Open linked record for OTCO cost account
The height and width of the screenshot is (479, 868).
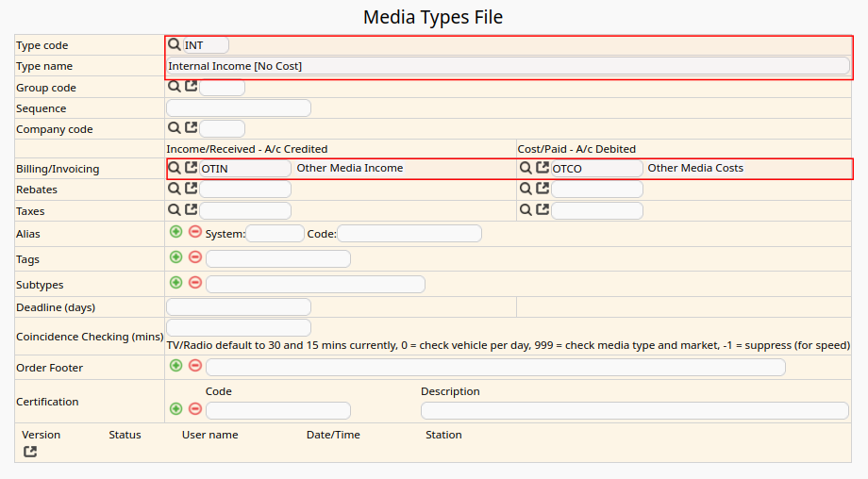[x=542, y=168]
